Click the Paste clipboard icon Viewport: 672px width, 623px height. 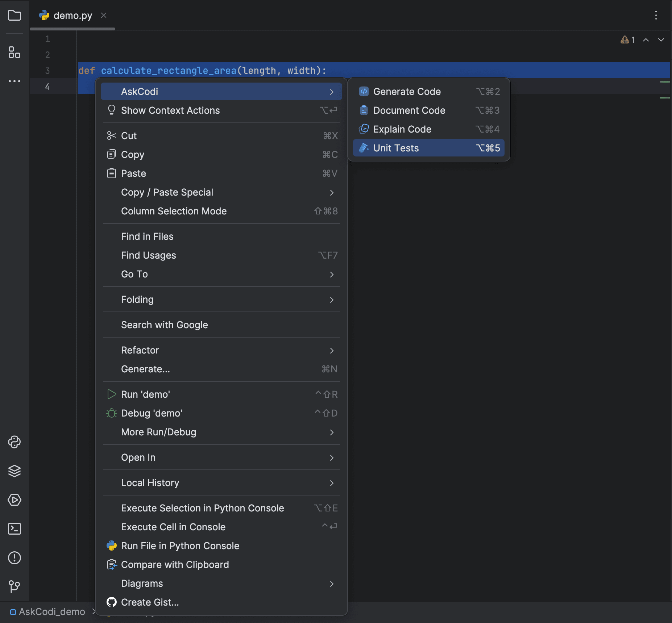(112, 173)
